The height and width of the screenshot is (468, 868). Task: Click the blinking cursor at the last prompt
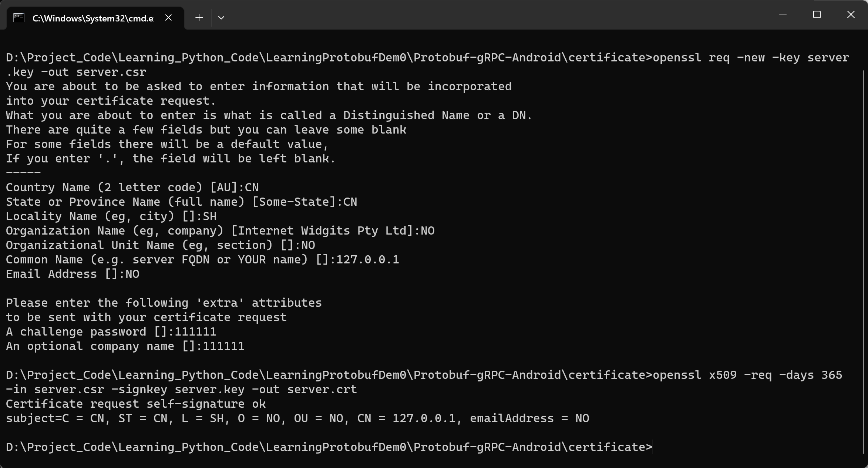click(653, 447)
